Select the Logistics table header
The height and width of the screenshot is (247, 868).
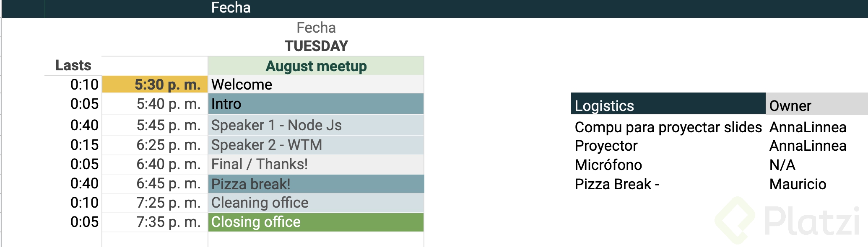click(668, 105)
